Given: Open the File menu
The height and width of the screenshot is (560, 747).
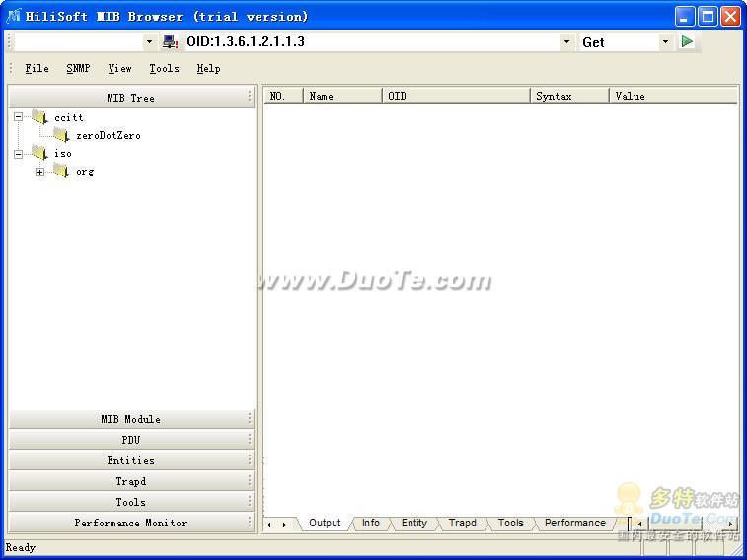Looking at the screenshot, I should [x=37, y=68].
